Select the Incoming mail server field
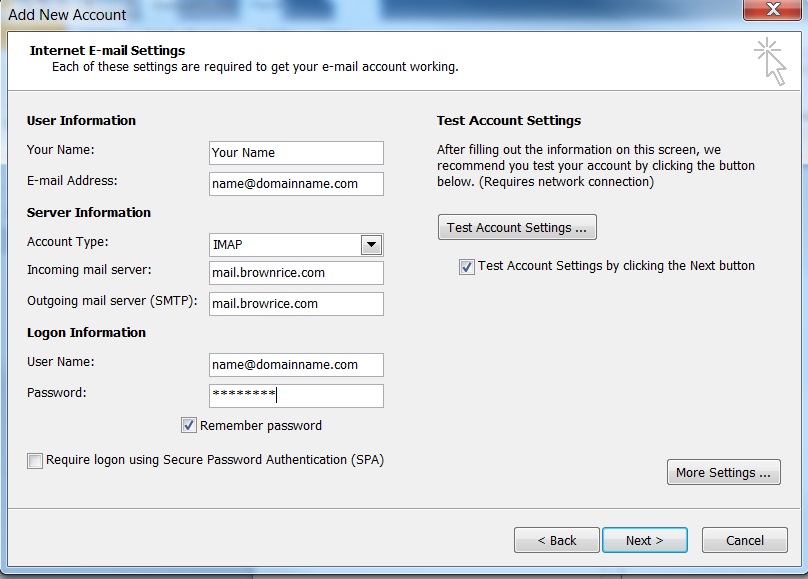The image size is (808, 579). pos(296,273)
